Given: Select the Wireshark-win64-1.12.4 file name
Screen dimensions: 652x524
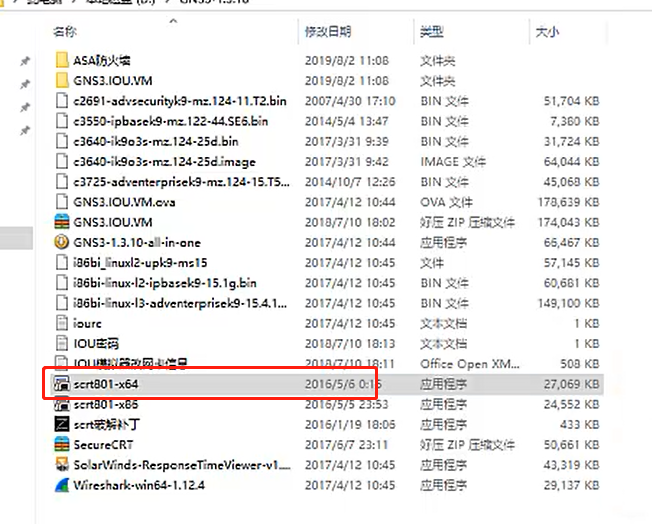Looking at the screenshot, I should (139, 485).
